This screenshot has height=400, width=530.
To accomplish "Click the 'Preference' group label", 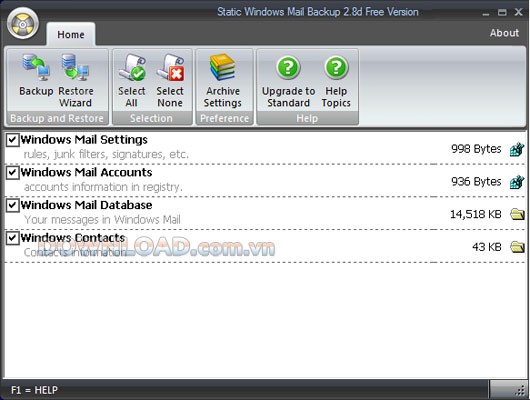I will (x=224, y=118).
